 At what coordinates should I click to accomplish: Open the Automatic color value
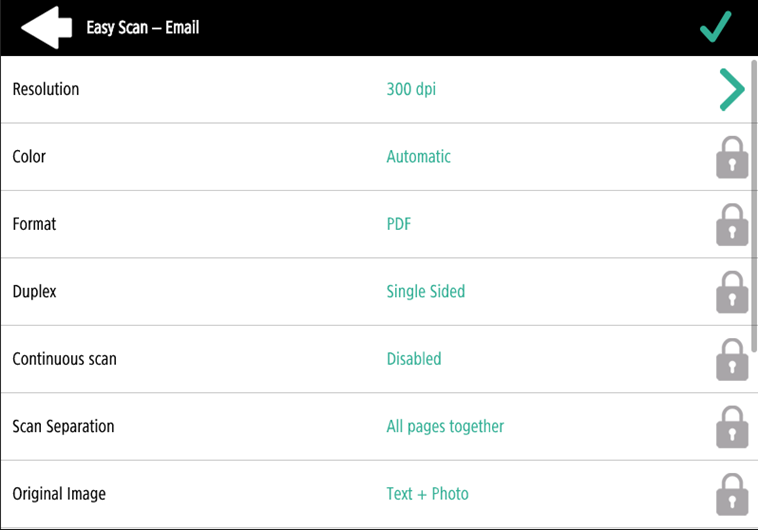418,157
